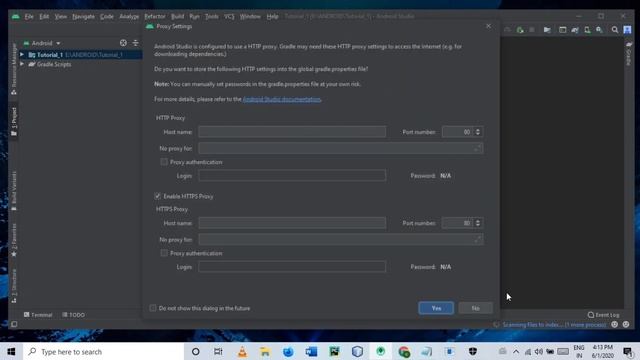Click the HTTPS Proxy Login field
The image size is (640, 360).
pos(292,267)
